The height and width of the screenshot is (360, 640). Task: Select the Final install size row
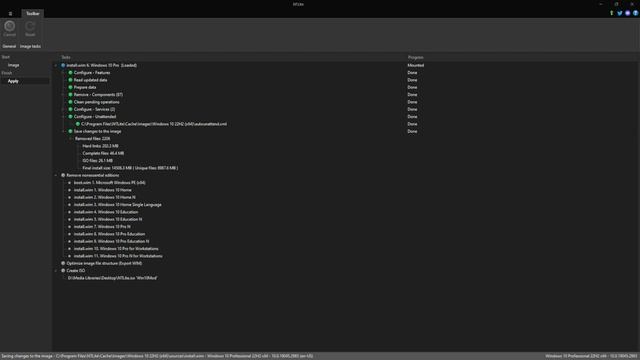(x=130, y=168)
